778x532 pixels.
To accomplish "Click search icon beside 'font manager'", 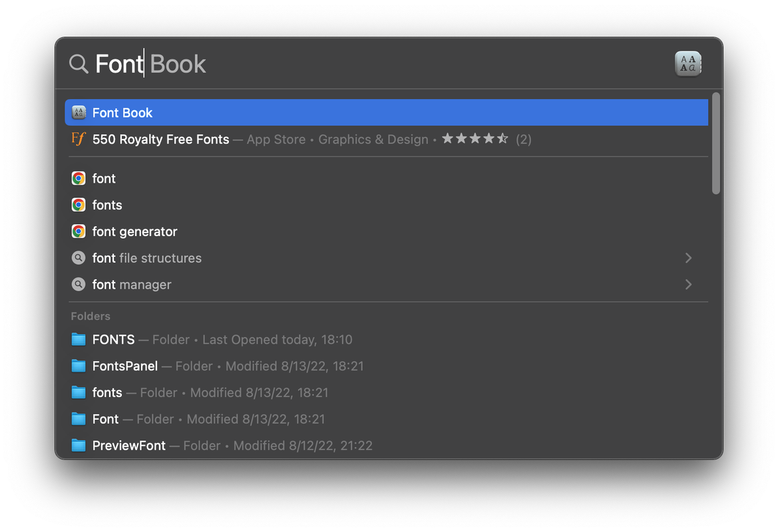I will 79,285.
